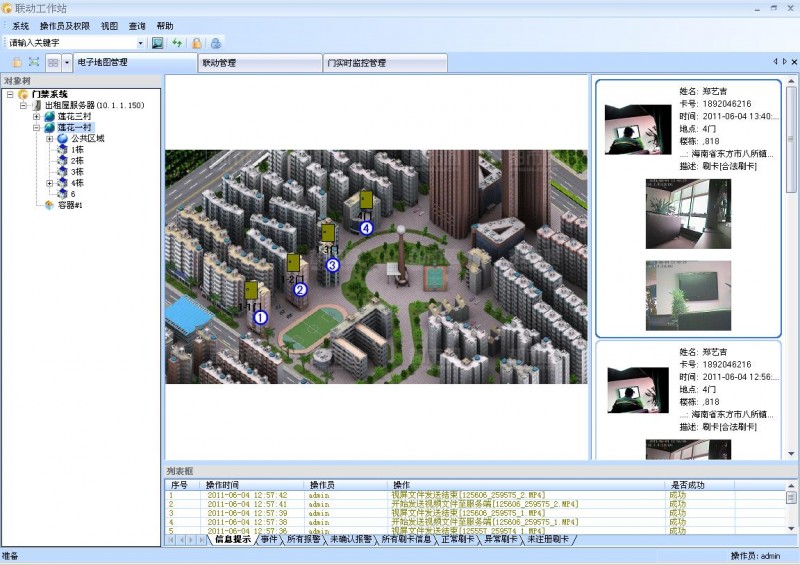Open the 帮助 menu
This screenshot has width=800, height=565.
point(165,26)
